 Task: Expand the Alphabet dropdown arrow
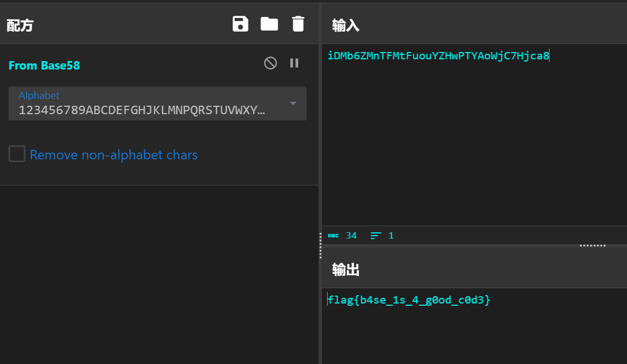[x=293, y=103]
